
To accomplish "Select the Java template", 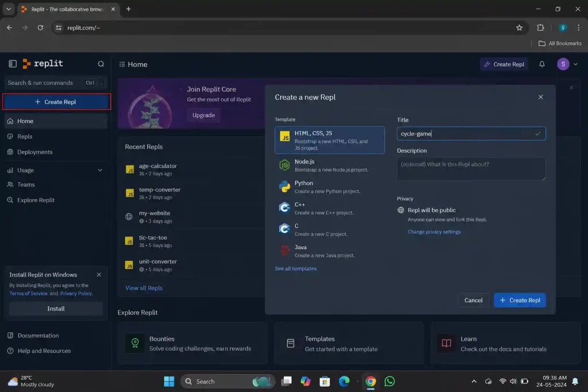I will (x=329, y=251).
